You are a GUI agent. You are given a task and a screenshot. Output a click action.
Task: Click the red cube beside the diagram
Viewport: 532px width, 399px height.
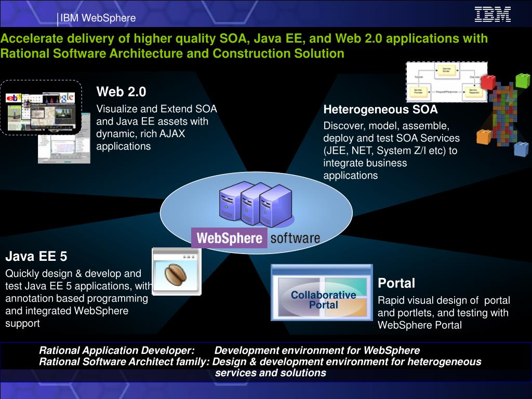pos(488,82)
